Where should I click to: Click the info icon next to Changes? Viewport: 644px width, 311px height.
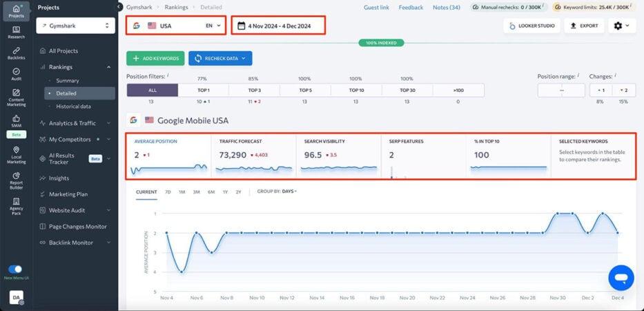click(x=615, y=75)
